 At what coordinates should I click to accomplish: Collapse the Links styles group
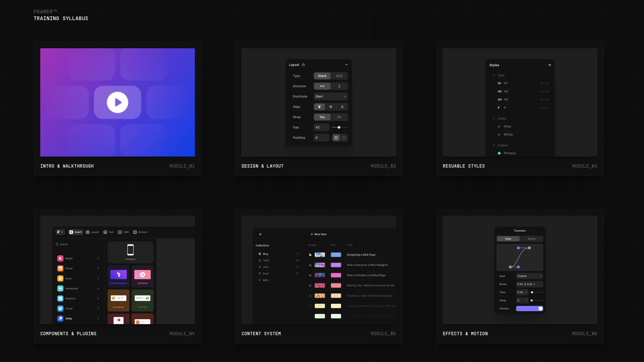[494, 118]
